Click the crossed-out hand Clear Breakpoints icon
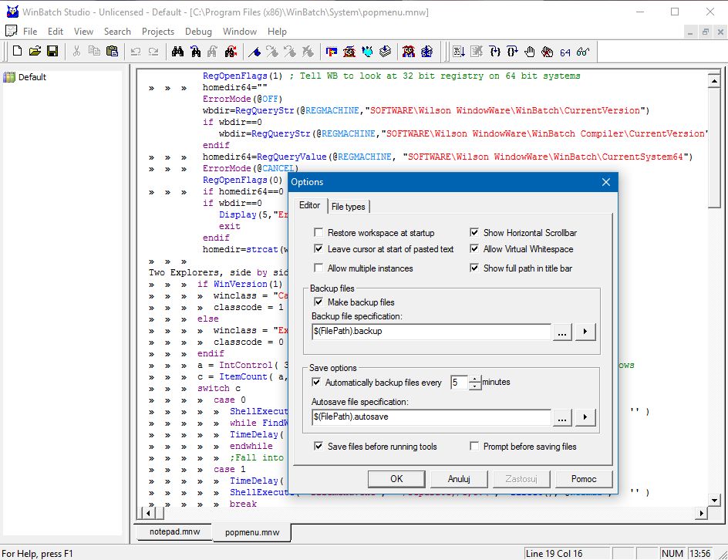Image resolution: width=728 pixels, height=560 pixels. (548, 51)
